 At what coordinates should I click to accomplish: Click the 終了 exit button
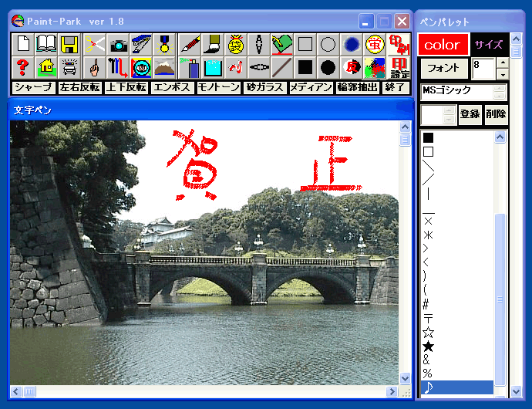(396, 88)
